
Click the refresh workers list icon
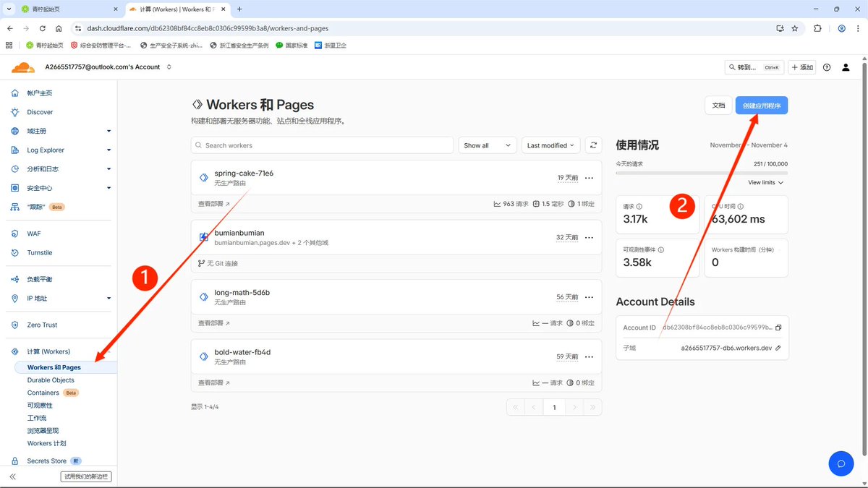pos(593,145)
